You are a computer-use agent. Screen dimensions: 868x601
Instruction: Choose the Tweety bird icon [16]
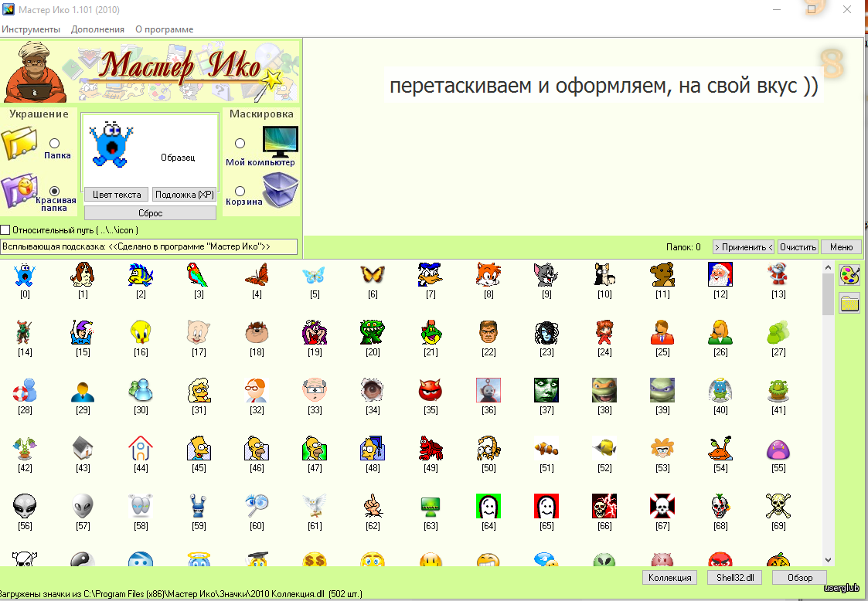tap(141, 333)
